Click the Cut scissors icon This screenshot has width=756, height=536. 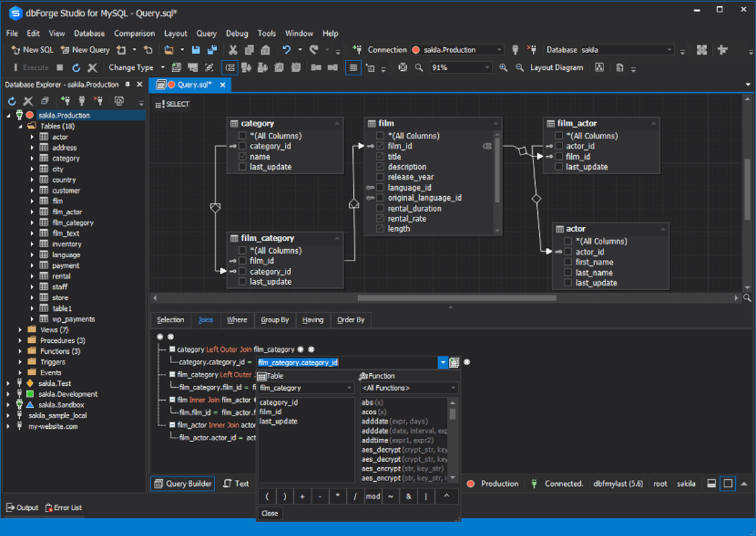233,50
